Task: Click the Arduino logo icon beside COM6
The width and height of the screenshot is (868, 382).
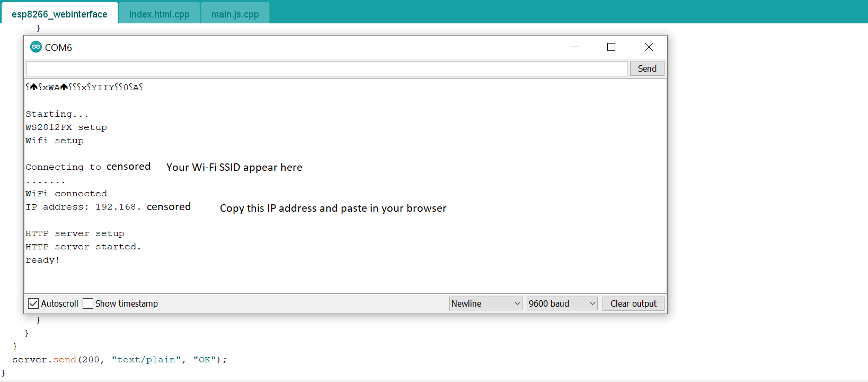Action: [x=36, y=47]
